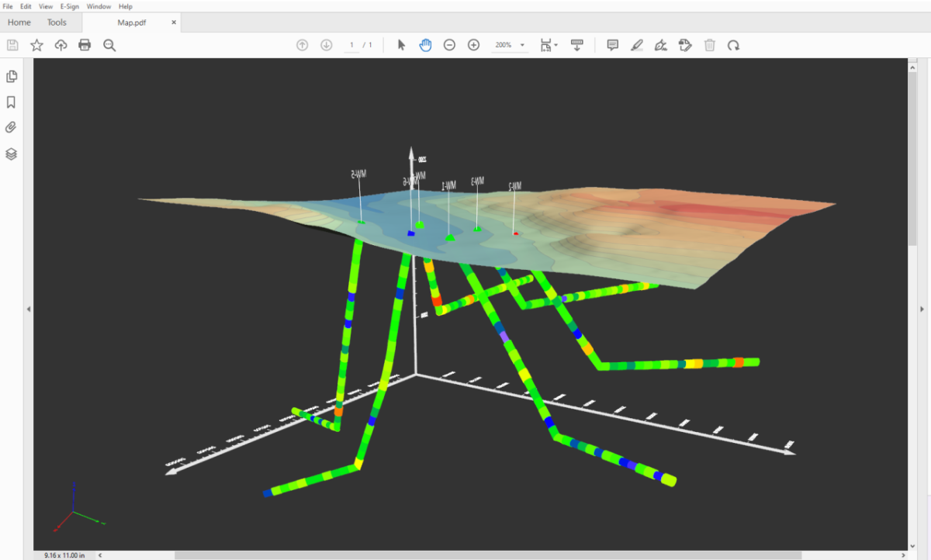This screenshot has height=560, width=931.
Task: Open the find text magnifier tool
Action: point(109,45)
